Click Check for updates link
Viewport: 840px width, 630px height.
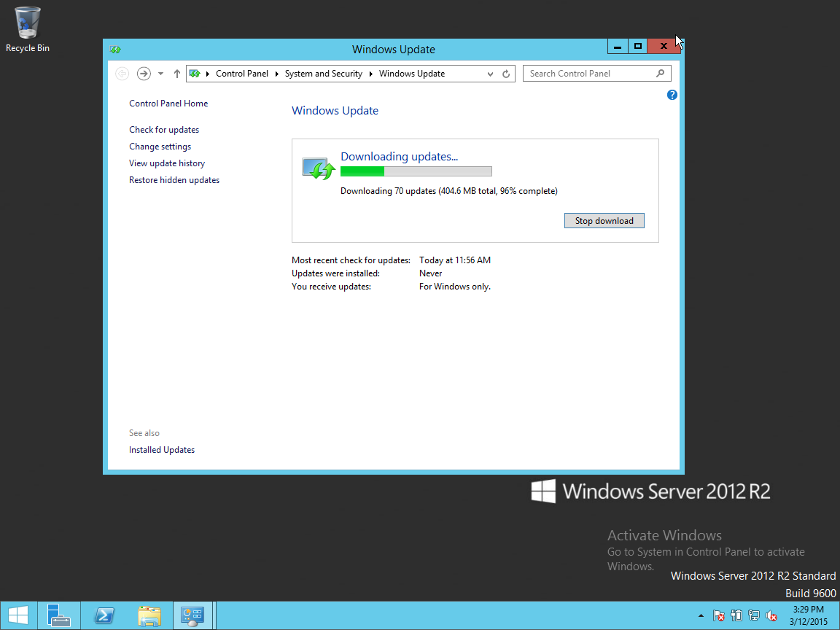(x=164, y=130)
